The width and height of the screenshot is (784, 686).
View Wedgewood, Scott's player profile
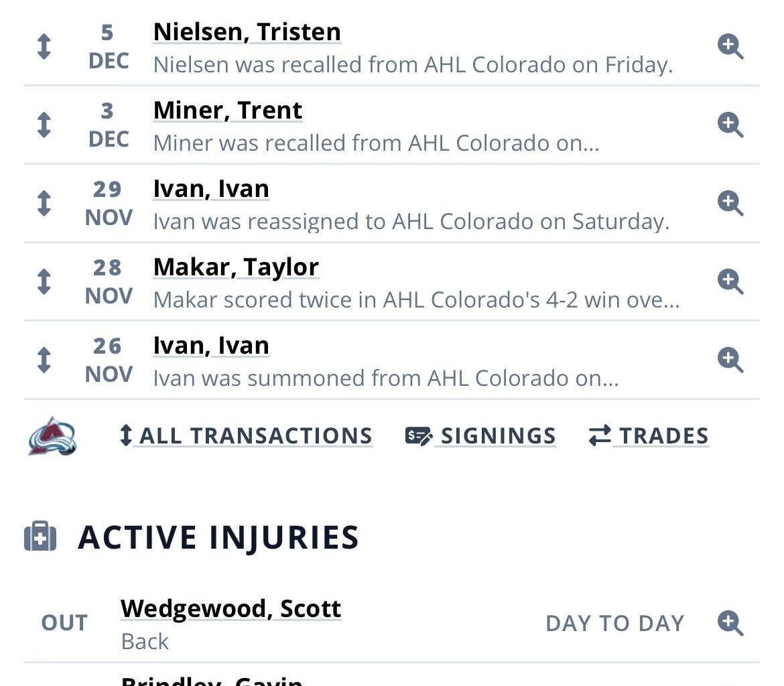point(231,608)
